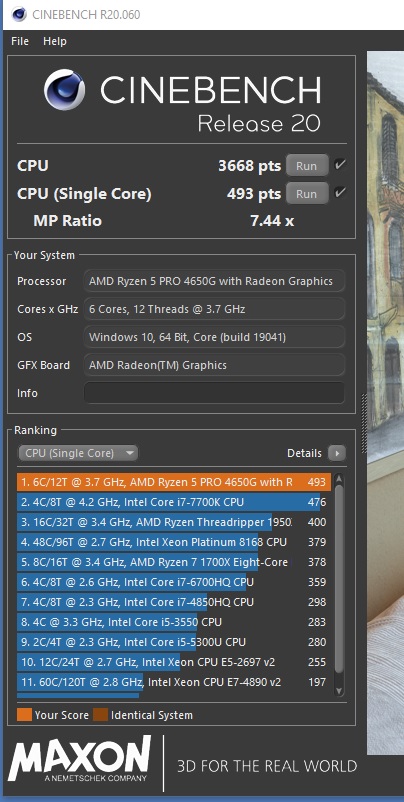
Task: Click the ranking list scrollbar thumb
Action: [339, 579]
